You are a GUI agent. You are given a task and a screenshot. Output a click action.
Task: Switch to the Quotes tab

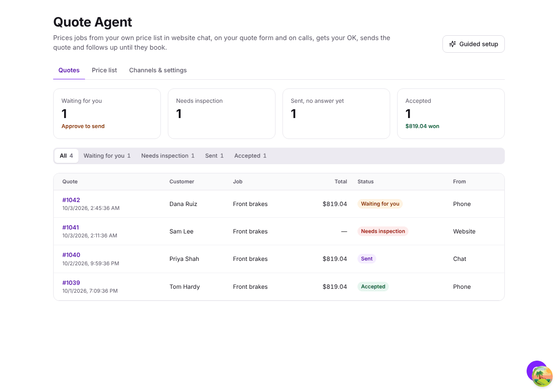pyautogui.click(x=69, y=70)
